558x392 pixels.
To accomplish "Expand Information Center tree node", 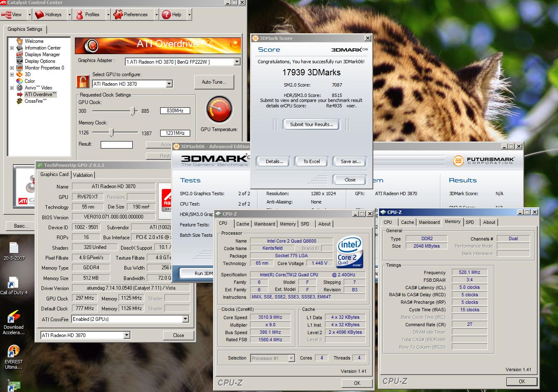I will click(x=12, y=48).
